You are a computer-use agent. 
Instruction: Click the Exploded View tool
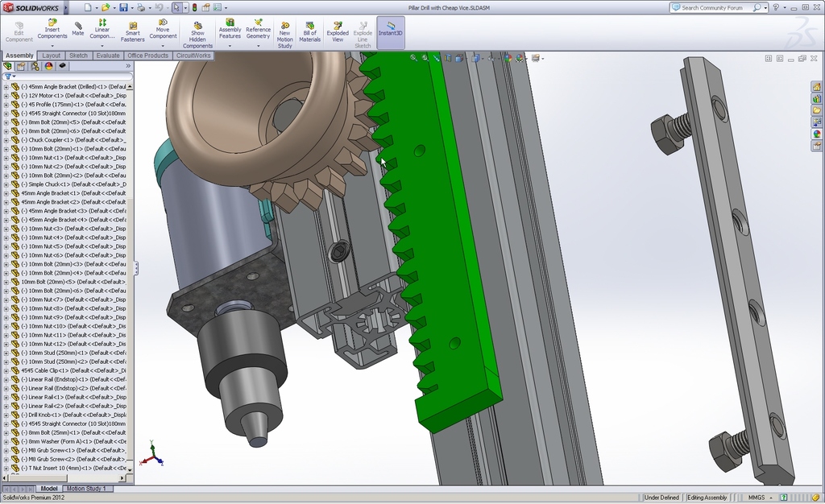338,31
